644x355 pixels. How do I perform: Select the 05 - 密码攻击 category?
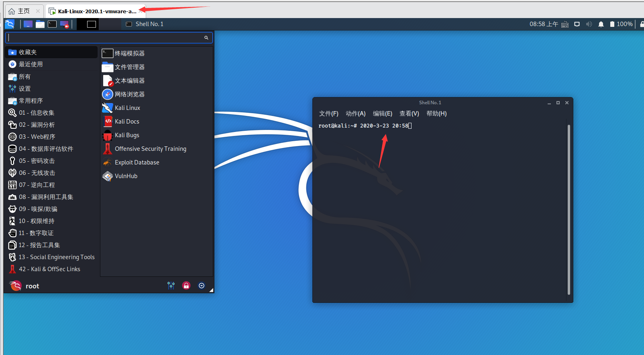click(x=51, y=161)
